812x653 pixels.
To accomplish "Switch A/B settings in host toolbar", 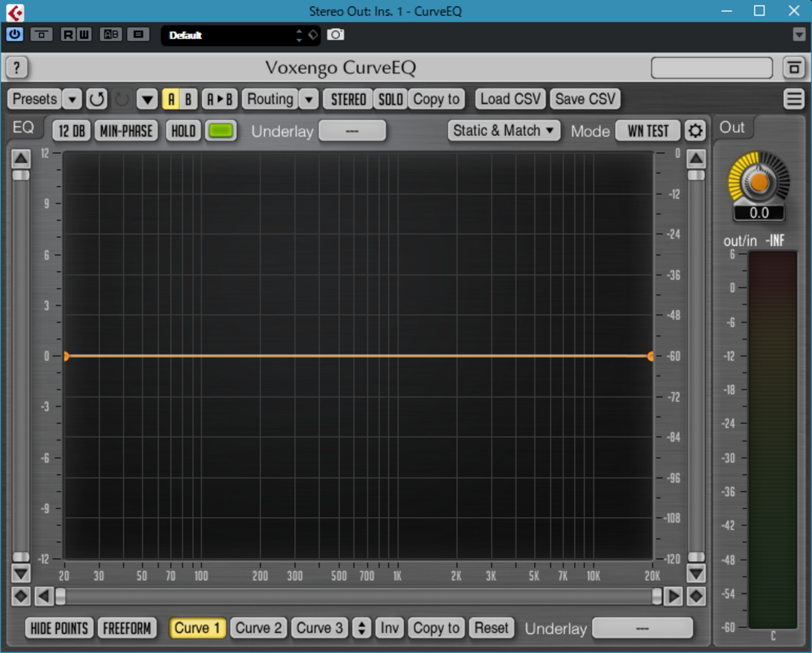I will pyautogui.click(x=111, y=34).
